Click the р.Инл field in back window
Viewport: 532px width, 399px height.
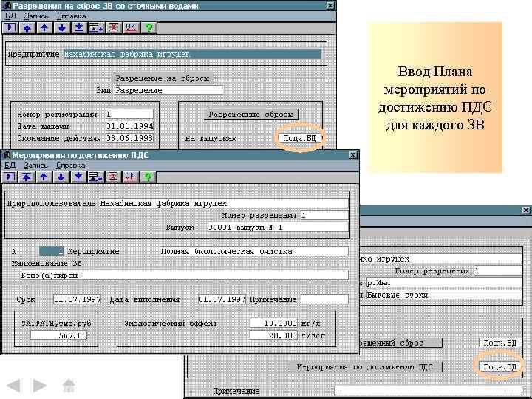point(444,282)
